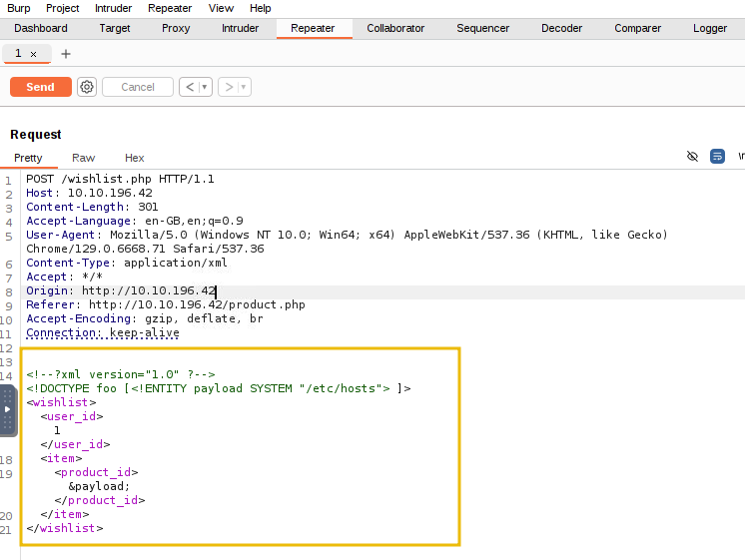Click the closing wishlist tag

coord(65,528)
